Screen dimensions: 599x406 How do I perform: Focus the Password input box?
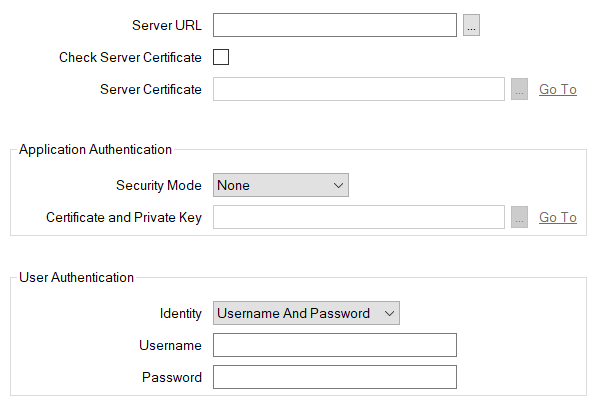click(335, 377)
